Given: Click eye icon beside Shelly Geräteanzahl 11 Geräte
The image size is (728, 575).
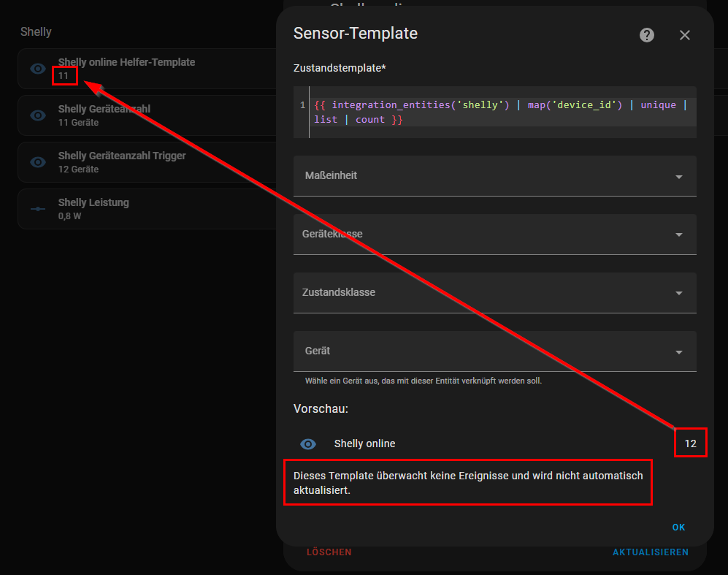Looking at the screenshot, I should [38, 115].
